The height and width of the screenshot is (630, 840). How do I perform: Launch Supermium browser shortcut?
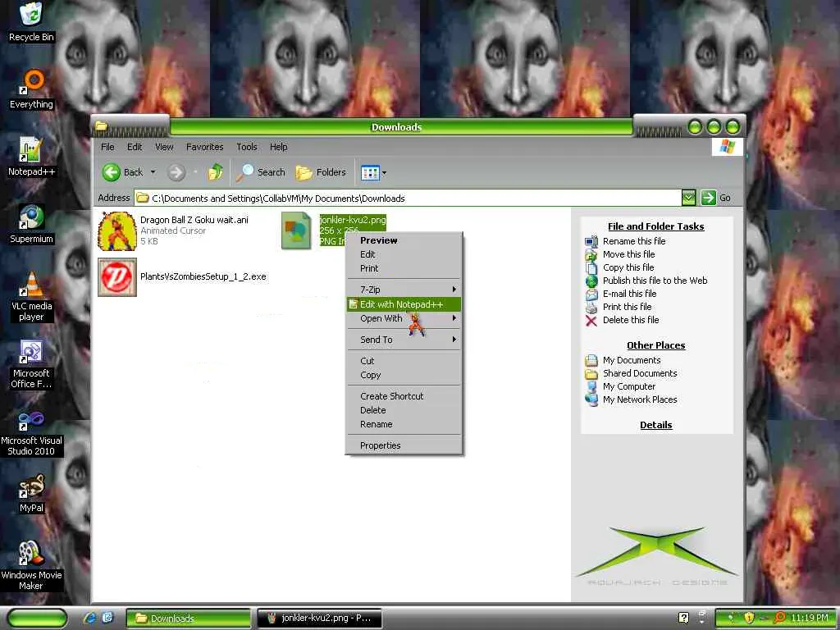pyautogui.click(x=31, y=223)
